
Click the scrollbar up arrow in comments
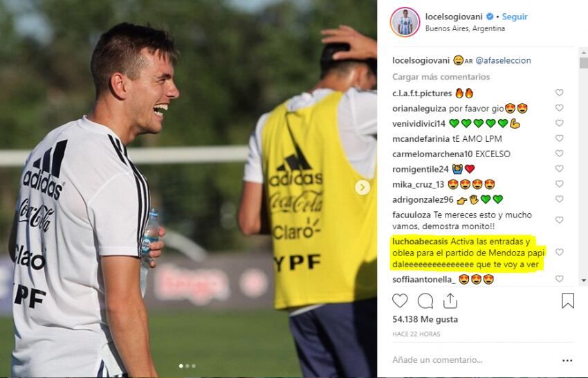(583, 52)
